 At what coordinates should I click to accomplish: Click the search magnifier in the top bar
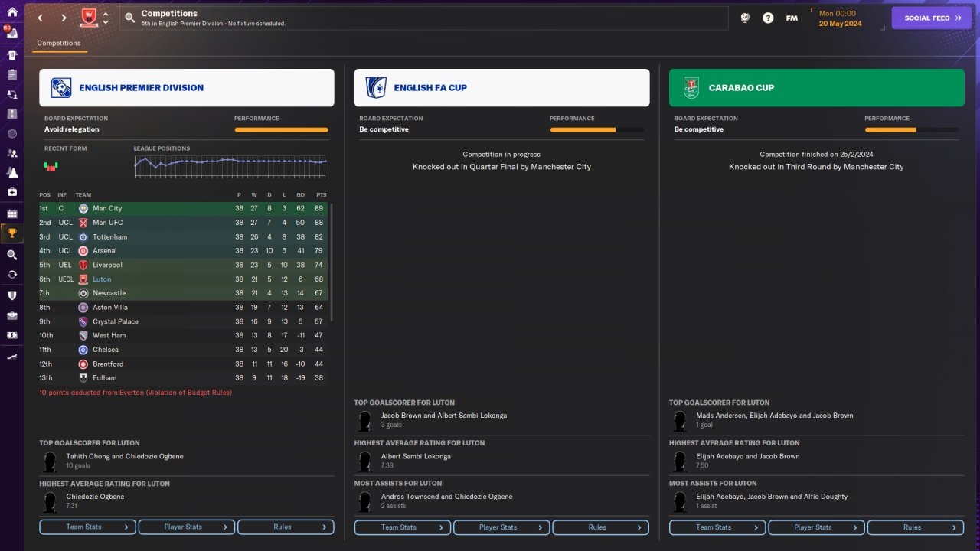[129, 18]
